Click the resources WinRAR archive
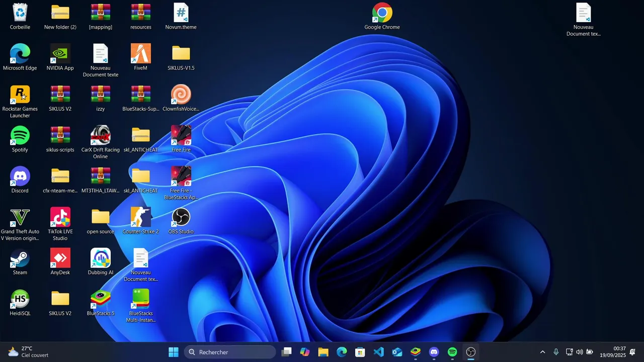 [141, 13]
